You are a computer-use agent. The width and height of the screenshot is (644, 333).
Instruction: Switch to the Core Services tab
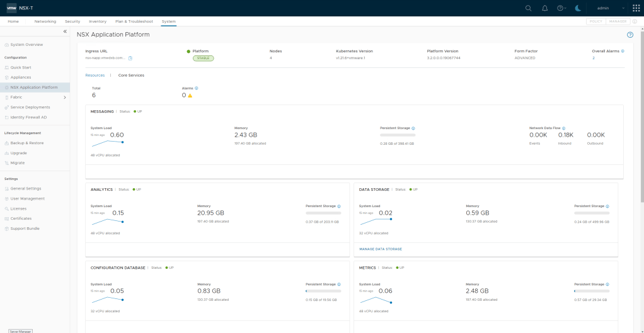pos(131,75)
